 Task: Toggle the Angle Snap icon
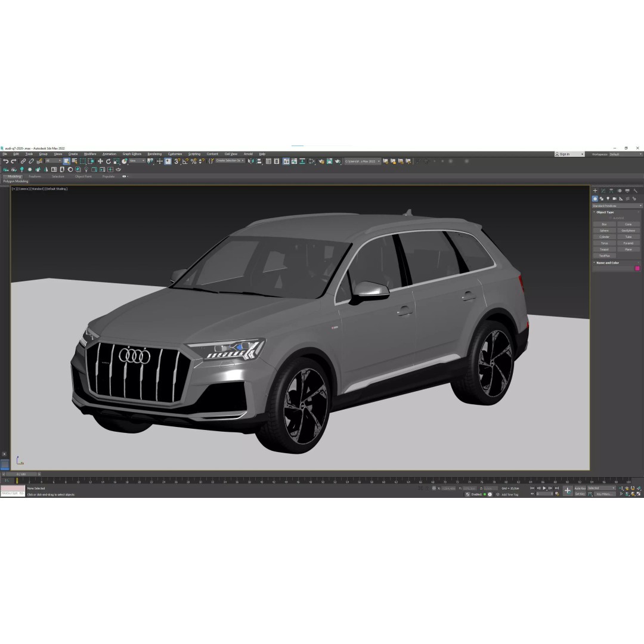click(x=185, y=162)
